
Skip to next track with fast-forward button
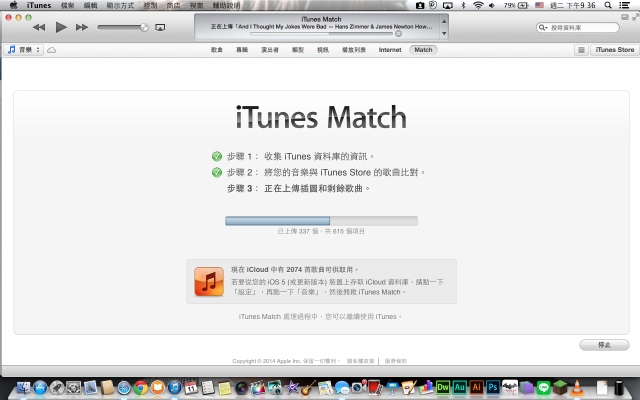point(82,27)
